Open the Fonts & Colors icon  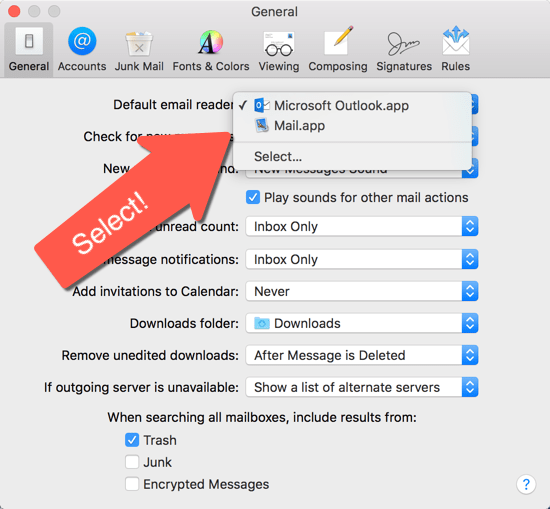[x=210, y=42]
